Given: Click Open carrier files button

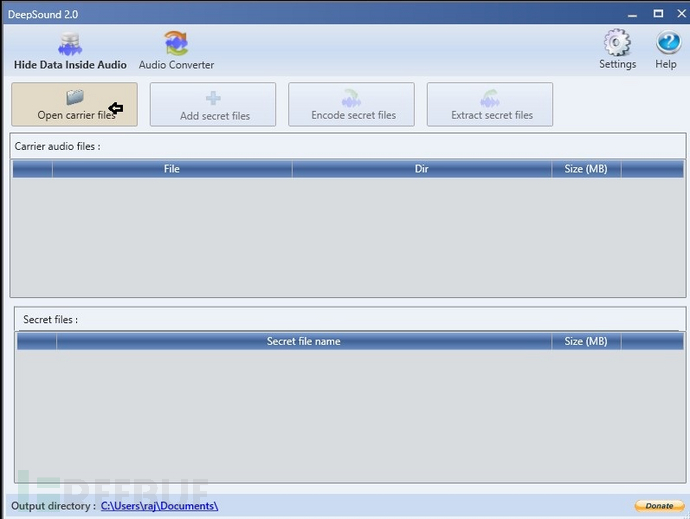Looking at the screenshot, I should [74, 104].
